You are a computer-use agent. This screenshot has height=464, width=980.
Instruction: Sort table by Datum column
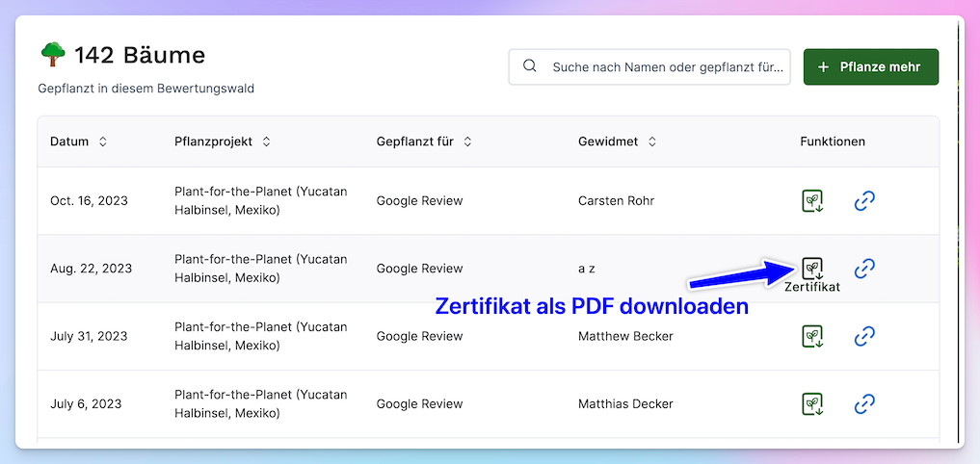[103, 142]
